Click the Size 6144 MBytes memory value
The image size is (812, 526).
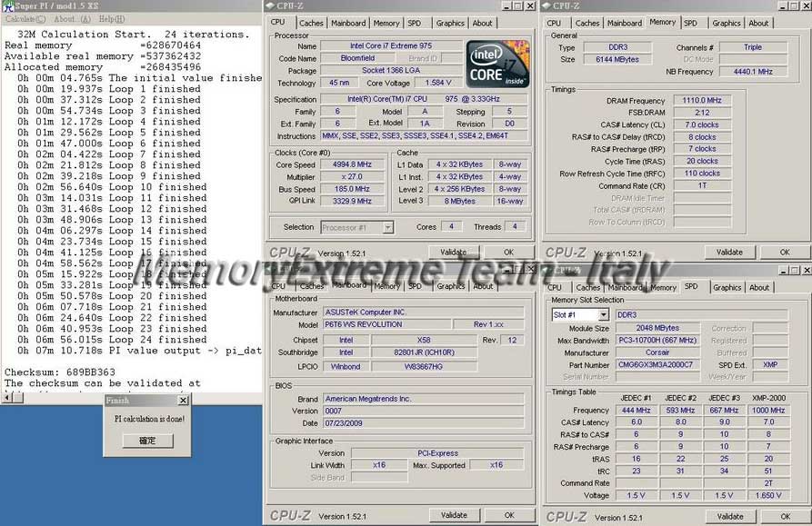tap(617, 59)
